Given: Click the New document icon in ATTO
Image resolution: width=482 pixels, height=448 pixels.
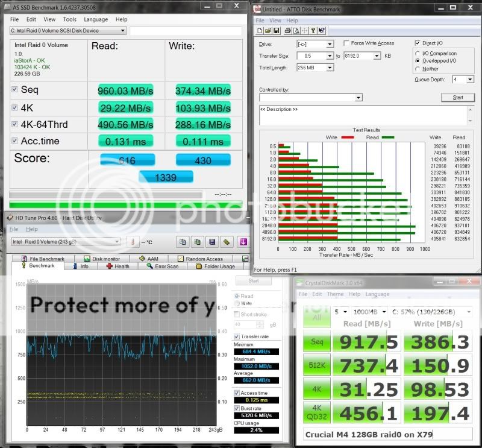Looking at the screenshot, I should pyautogui.click(x=260, y=31).
